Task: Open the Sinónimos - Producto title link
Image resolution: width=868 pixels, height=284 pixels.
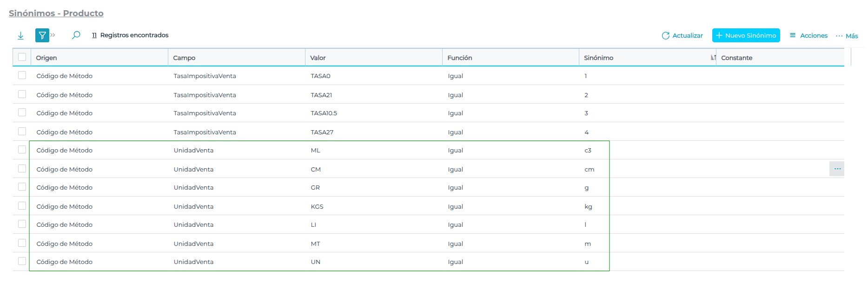Action: click(x=56, y=13)
